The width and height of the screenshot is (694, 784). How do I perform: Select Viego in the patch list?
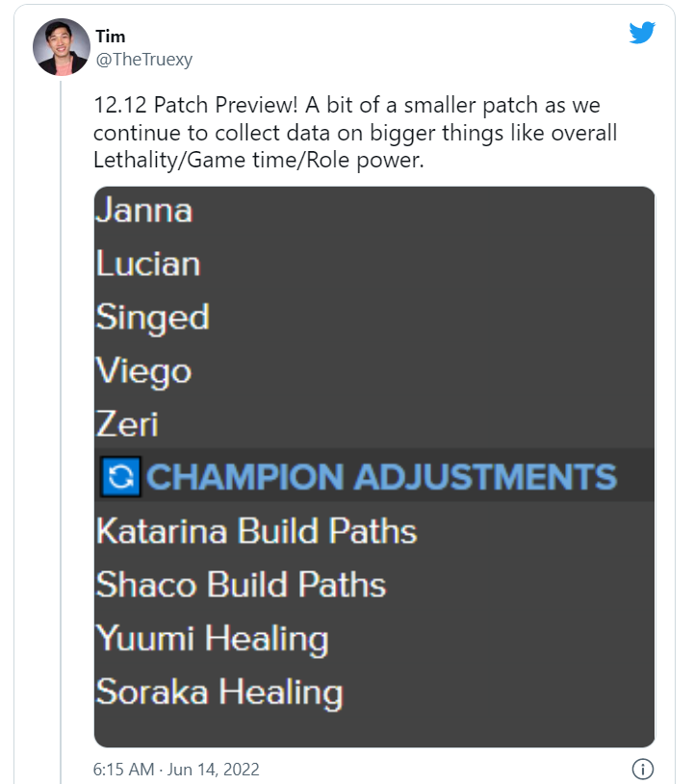(143, 372)
